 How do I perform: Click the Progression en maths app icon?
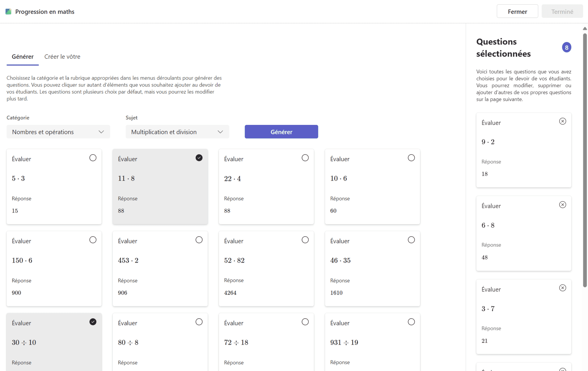[x=8, y=11]
